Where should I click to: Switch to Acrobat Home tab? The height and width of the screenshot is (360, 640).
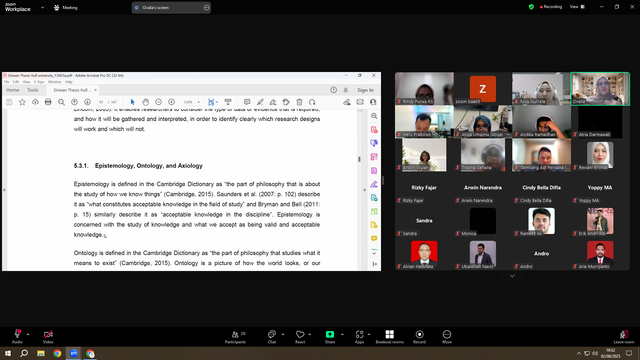(12, 90)
